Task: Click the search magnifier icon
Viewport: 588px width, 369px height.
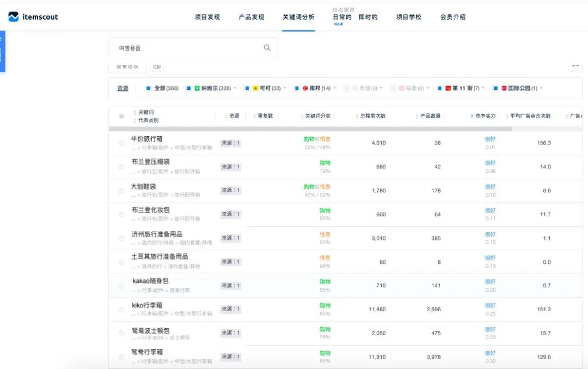Action: point(267,47)
